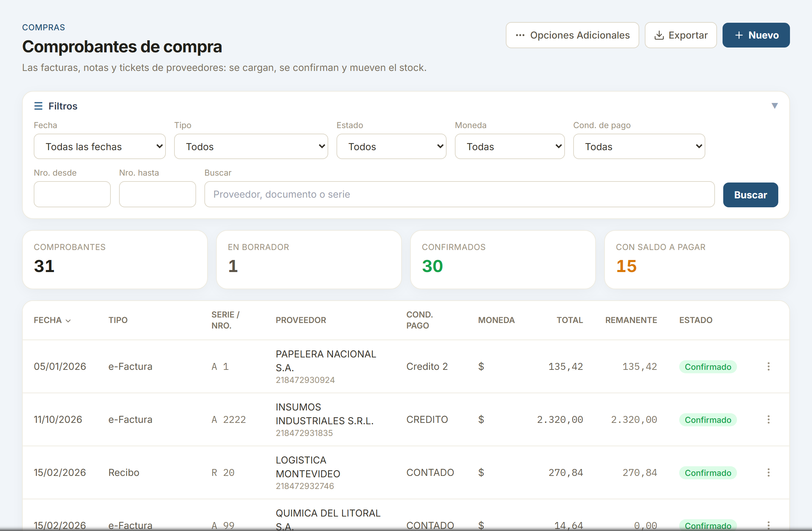Click the TOTAL column header
Viewport: 812px width, 531px height.
(x=570, y=320)
